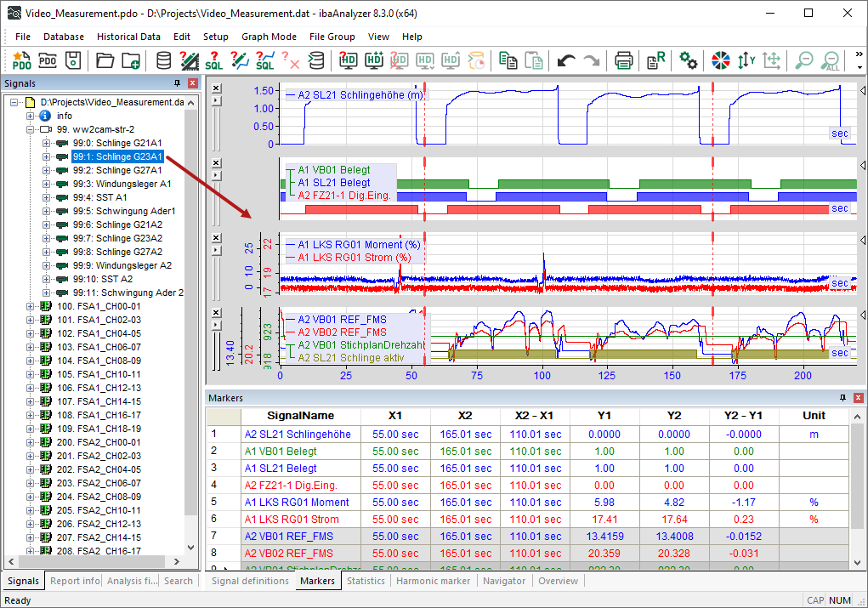Open the Graph Mode menu

[x=269, y=37]
